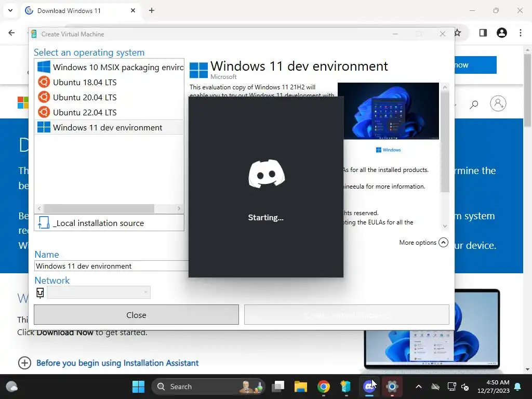Image resolution: width=532 pixels, height=399 pixels.
Task: Open Local installation source option
Action: coord(109,223)
